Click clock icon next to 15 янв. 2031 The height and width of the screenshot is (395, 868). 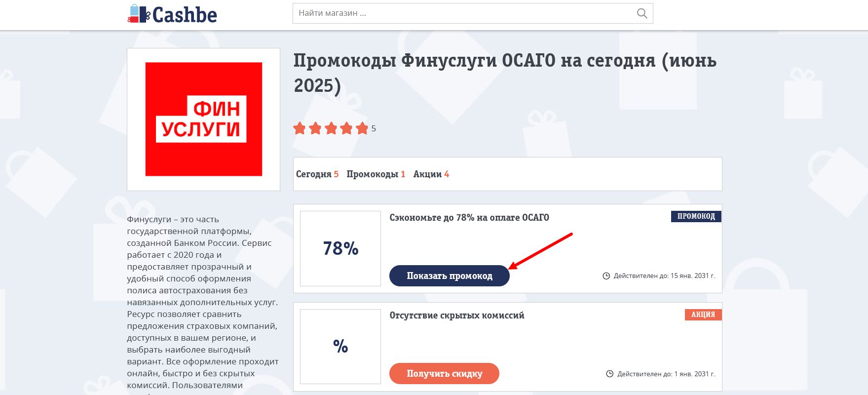606,276
